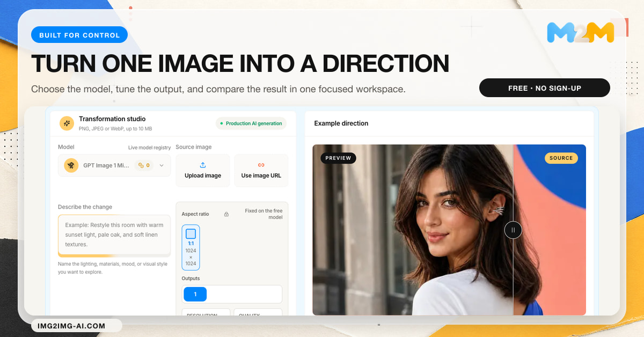Click the Transformation studio sparkle icon

click(67, 123)
